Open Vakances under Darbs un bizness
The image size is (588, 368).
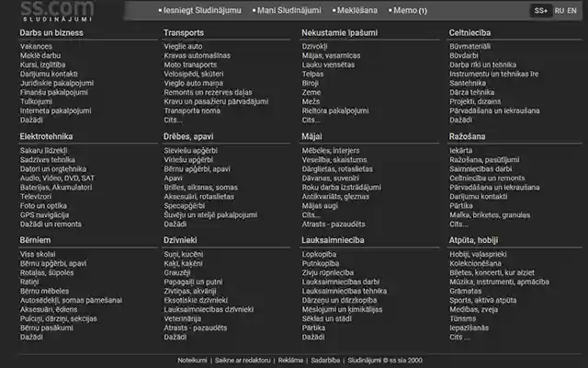(x=36, y=45)
